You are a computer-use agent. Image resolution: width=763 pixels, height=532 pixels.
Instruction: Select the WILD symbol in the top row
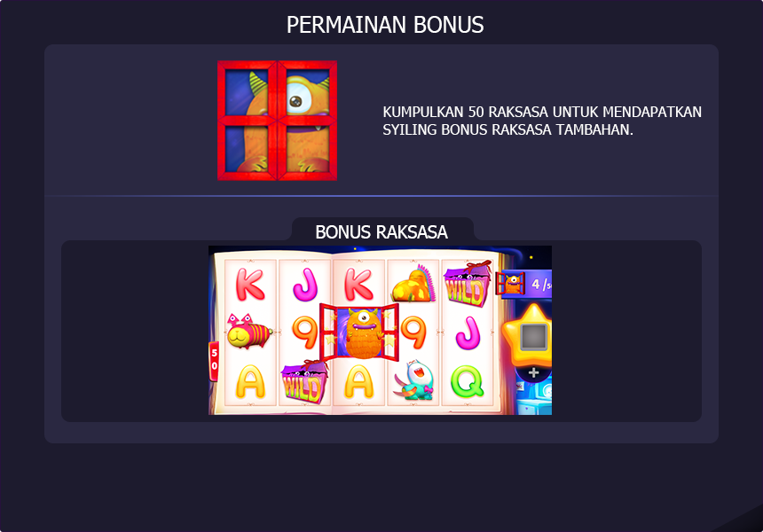point(468,285)
